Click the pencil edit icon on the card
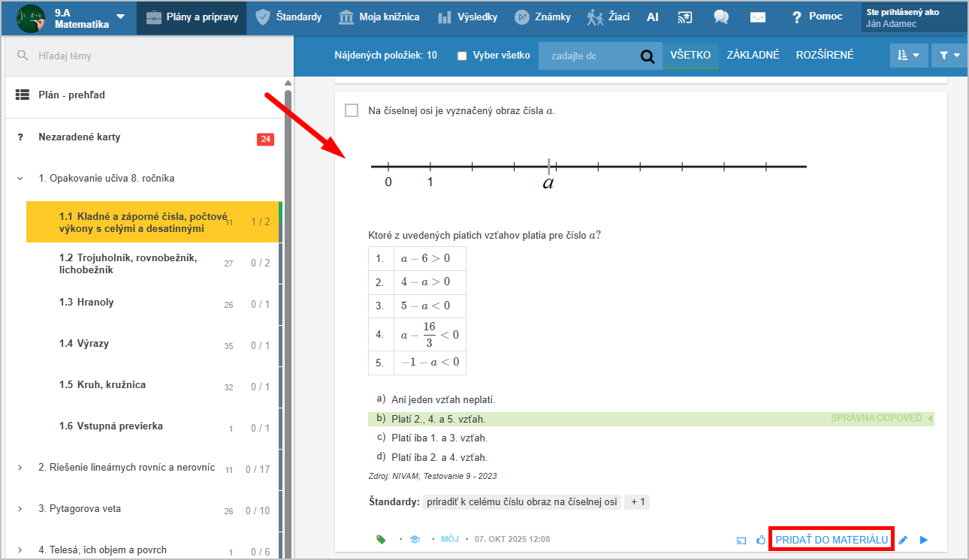Viewport: 969px width, 560px height. 903,540
